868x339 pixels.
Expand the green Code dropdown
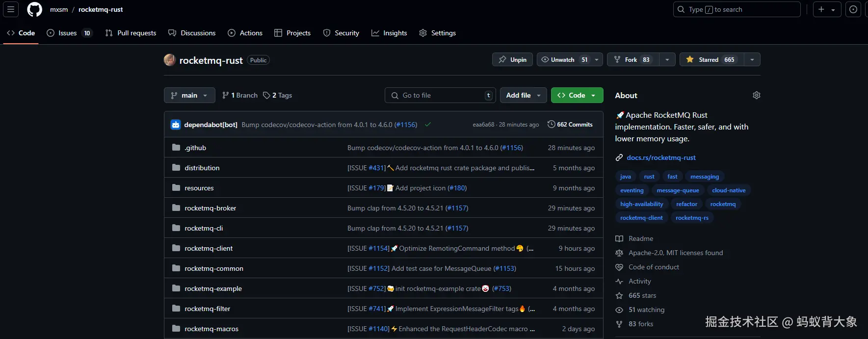(577, 95)
